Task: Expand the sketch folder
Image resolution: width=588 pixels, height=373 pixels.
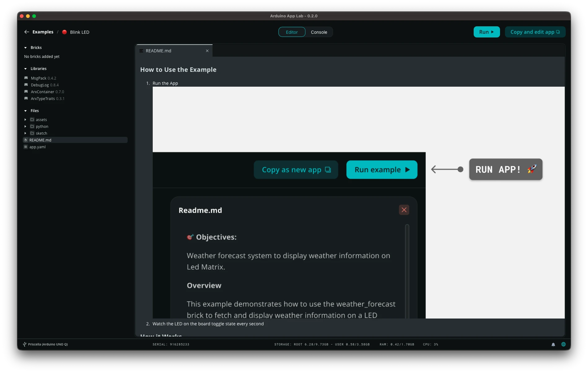Action: (25, 133)
